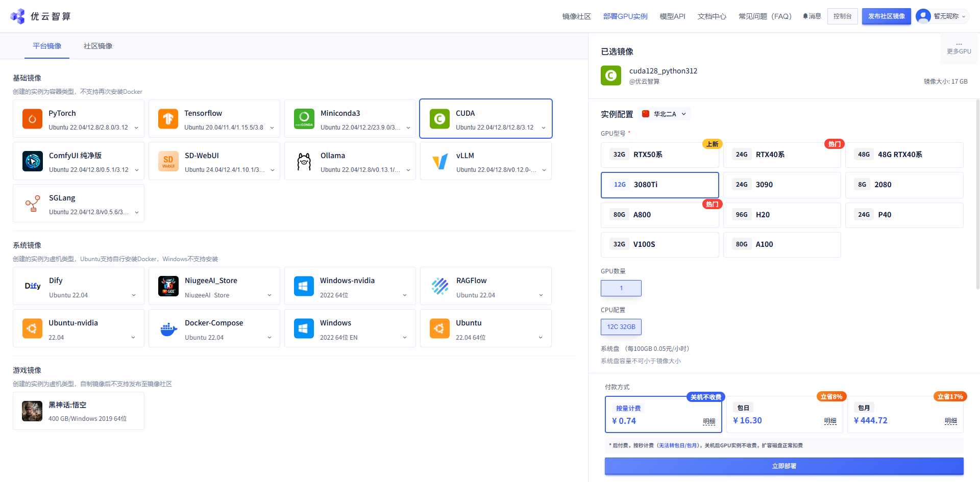This screenshot has width=980, height=482.
Task: Click the ComfyUI 纯净版 icon
Action: click(33, 161)
